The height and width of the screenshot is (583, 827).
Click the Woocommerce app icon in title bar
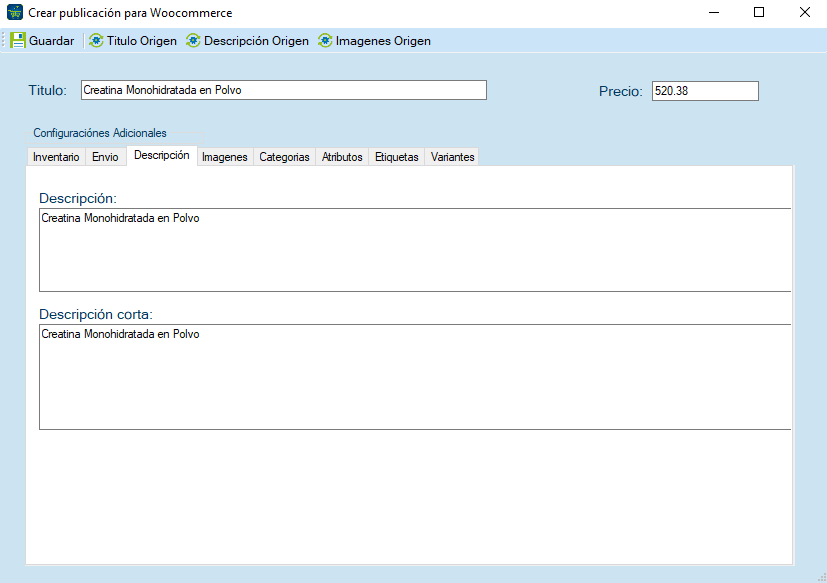15,12
